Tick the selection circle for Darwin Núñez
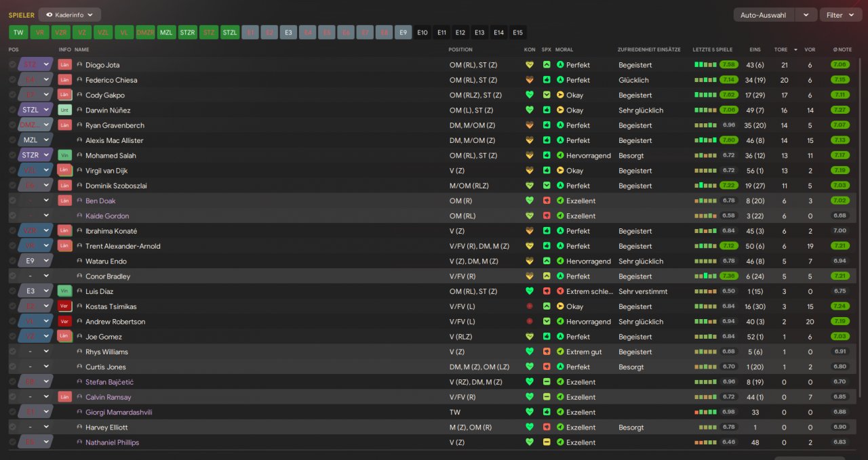This screenshot has height=460, width=868. [x=12, y=110]
